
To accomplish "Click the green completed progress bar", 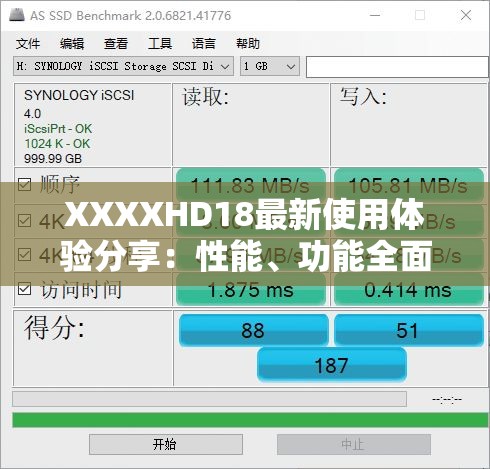I will point(250,420).
